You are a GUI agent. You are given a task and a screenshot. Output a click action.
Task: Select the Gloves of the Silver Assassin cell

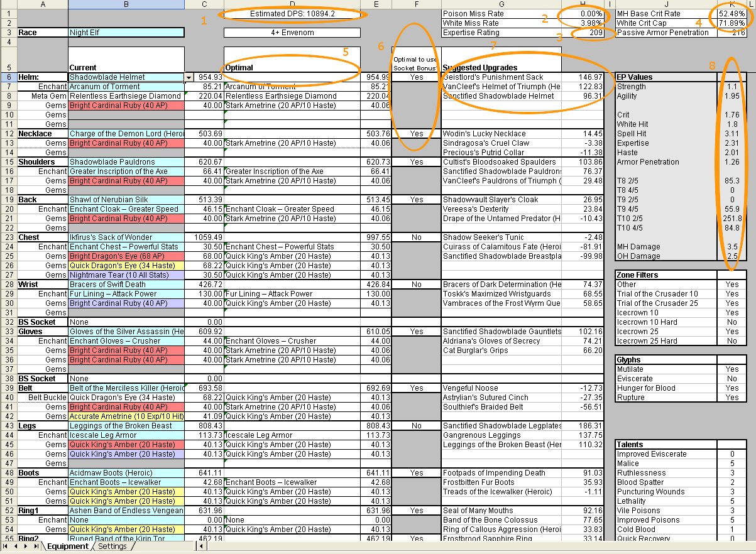pos(126,332)
